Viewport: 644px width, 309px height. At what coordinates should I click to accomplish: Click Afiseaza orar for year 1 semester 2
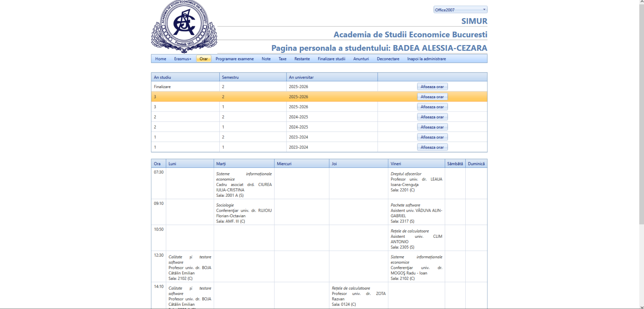432,137
